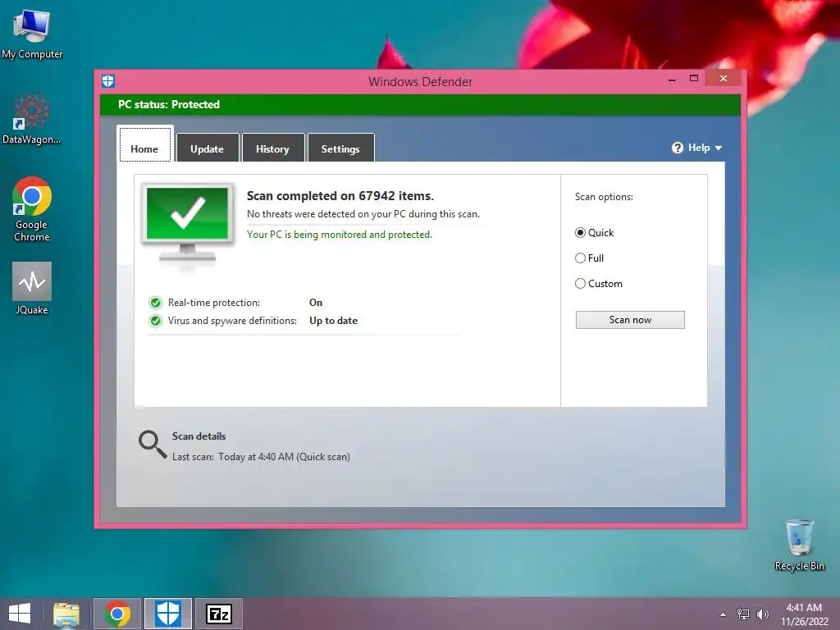Switch to the Home tab
The width and height of the screenshot is (840, 630).
144,144
